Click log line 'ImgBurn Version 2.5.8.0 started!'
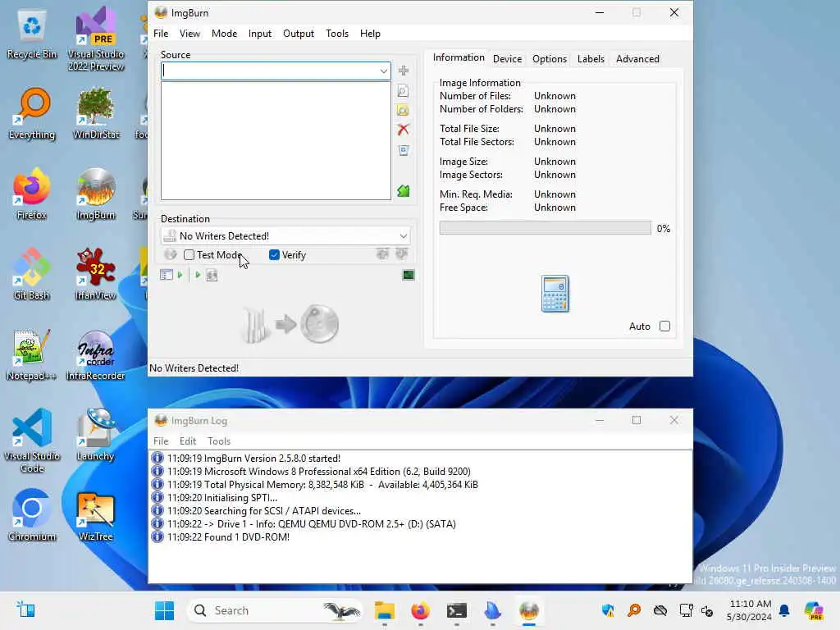 click(254, 458)
